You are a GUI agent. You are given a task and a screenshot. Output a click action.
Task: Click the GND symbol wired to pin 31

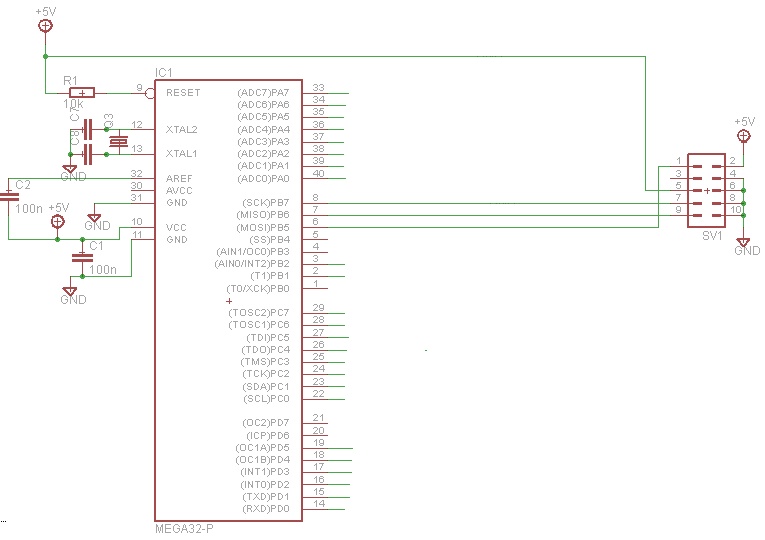(94, 218)
